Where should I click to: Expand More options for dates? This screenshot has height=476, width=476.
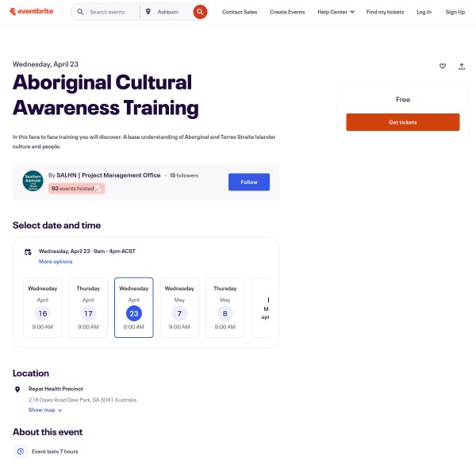click(x=56, y=262)
